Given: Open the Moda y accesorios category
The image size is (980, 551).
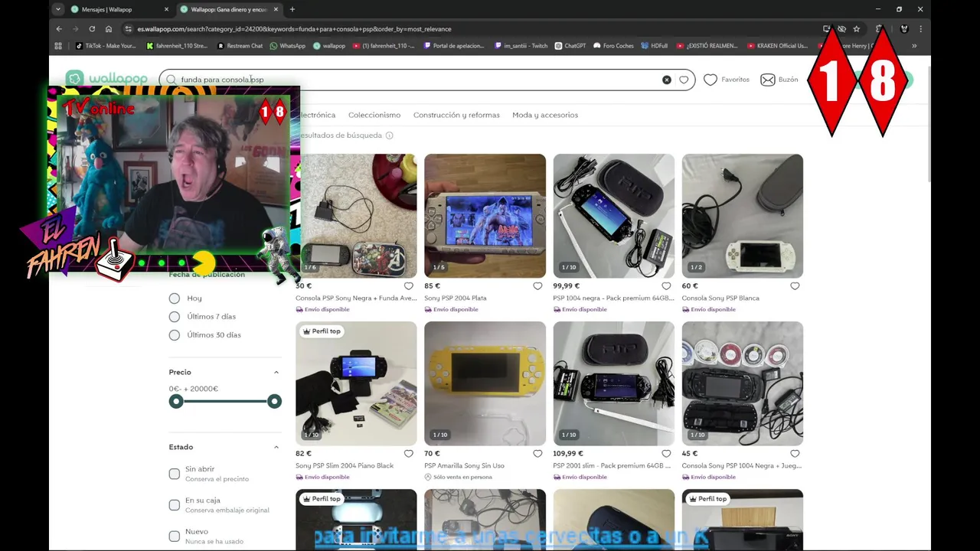Looking at the screenshot, I should coord(545,115).
